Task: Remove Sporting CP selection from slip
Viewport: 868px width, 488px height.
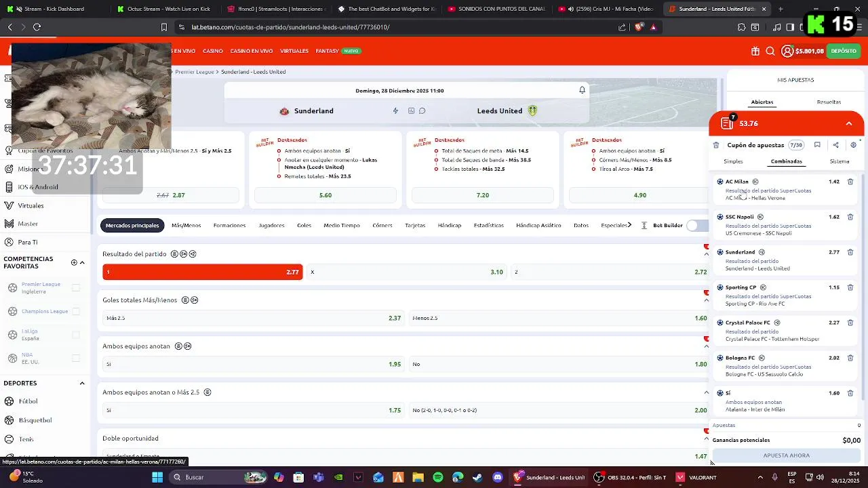Action: (x=850, y=287)
